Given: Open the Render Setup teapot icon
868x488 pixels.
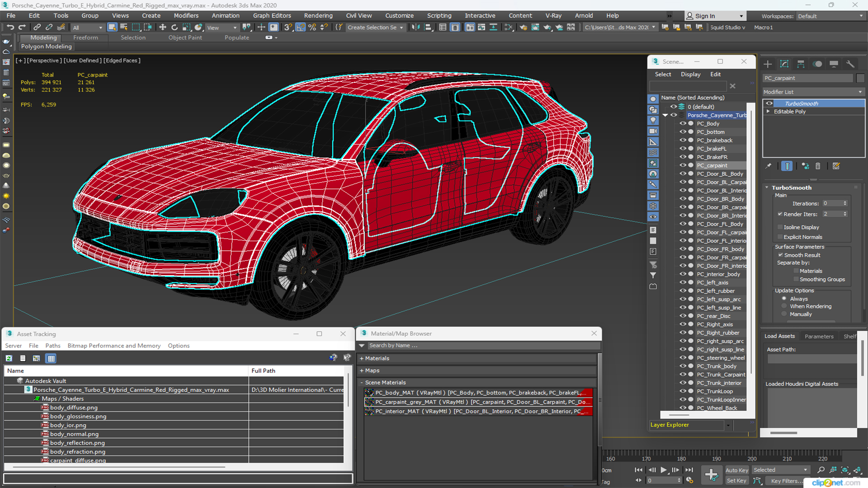Looking at the screenshot, I should point(524,28).
